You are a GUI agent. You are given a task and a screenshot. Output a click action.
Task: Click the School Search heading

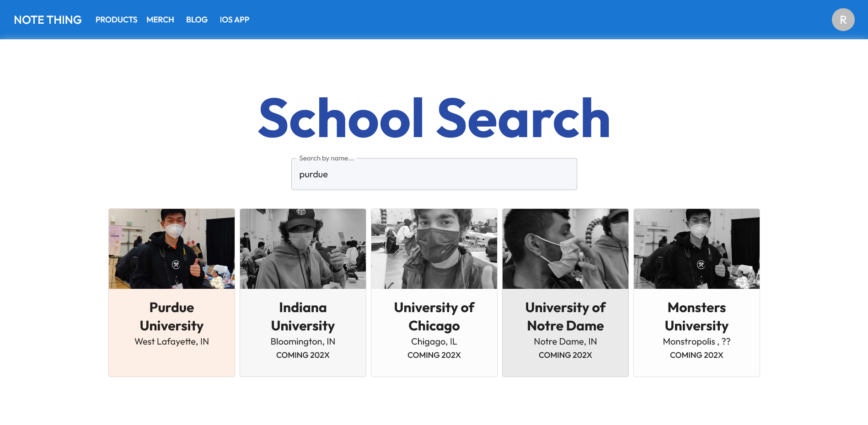click(434, 118)
